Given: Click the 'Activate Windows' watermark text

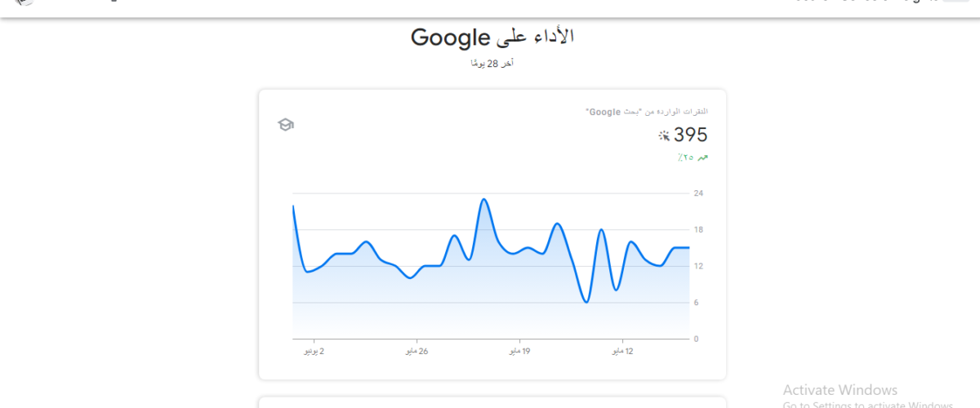Looking at the screenshot, I should click(x=840, y=390).
